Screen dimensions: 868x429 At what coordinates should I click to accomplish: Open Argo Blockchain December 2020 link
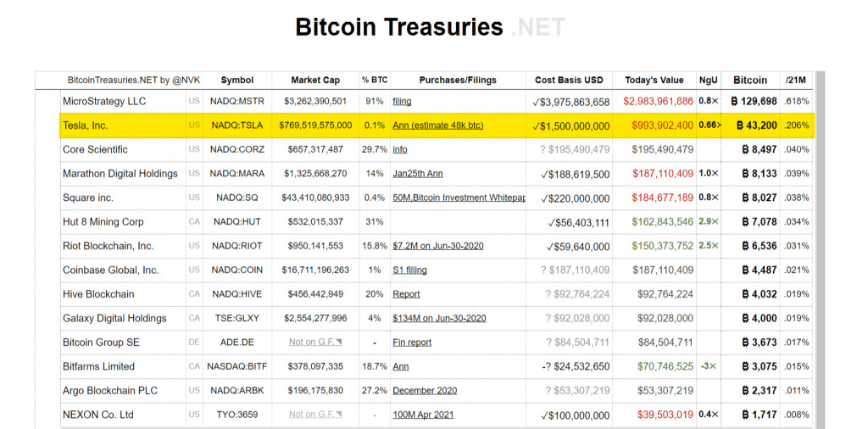[x=425, y=390]
